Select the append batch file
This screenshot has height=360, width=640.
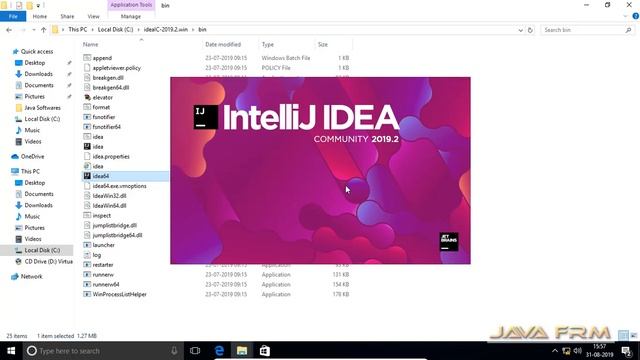point(102,58)
